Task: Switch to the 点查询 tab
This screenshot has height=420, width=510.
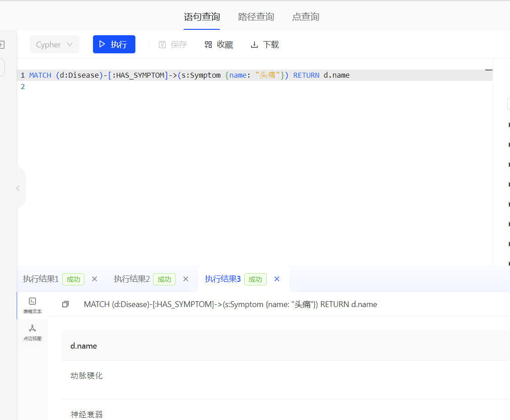Action: point(305,16)
